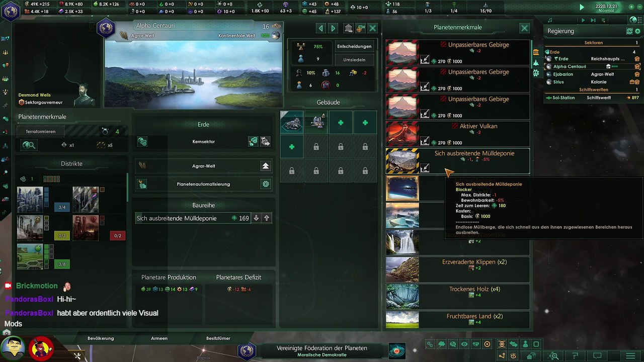Open the planet government building icon
644x362 pixels.
[348, 28]
